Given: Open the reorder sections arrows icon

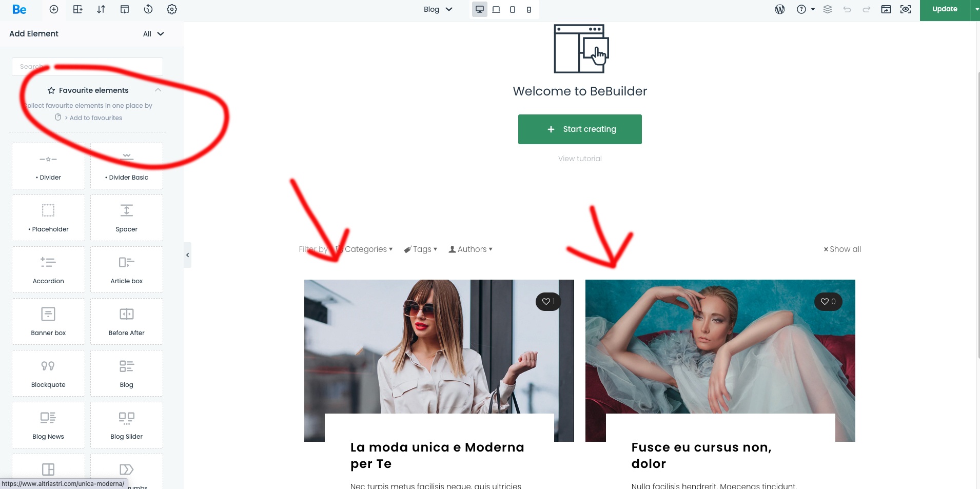Looking at the screenshot, I should [101, 9].
